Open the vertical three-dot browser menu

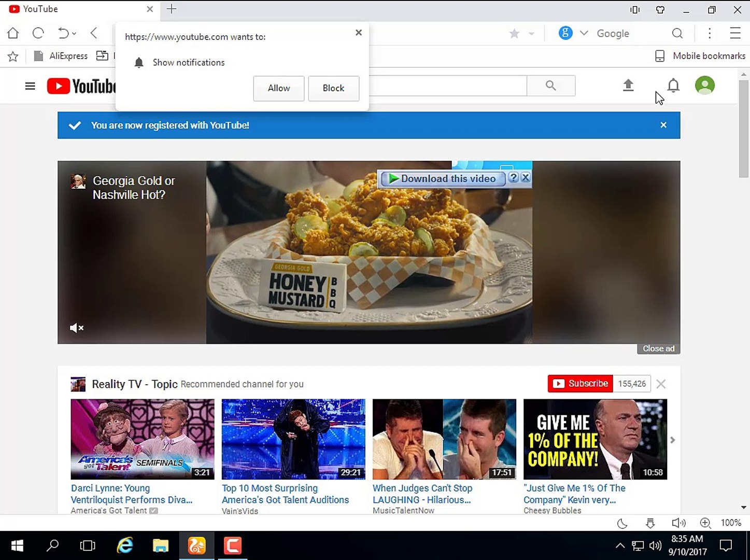(x=710, y=33)
